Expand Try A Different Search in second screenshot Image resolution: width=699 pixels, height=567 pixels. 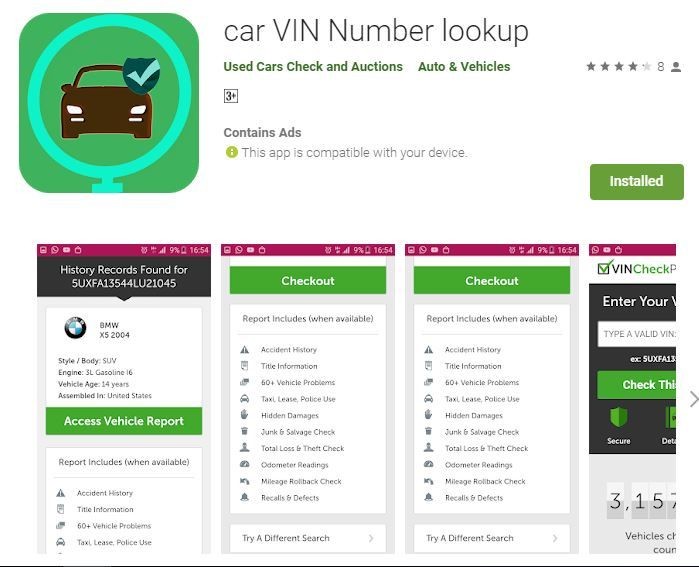click(308, 538)
